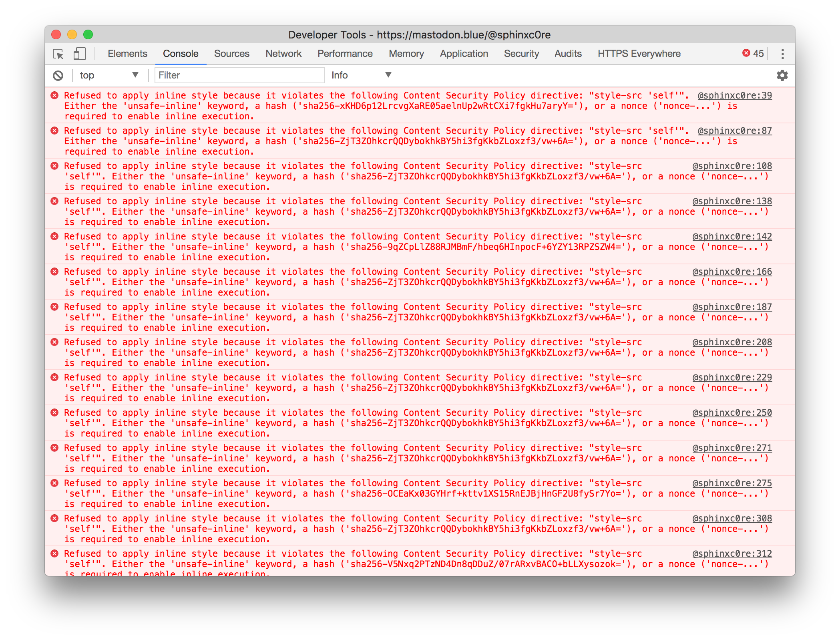Open the Sources tab

(232, 54)
